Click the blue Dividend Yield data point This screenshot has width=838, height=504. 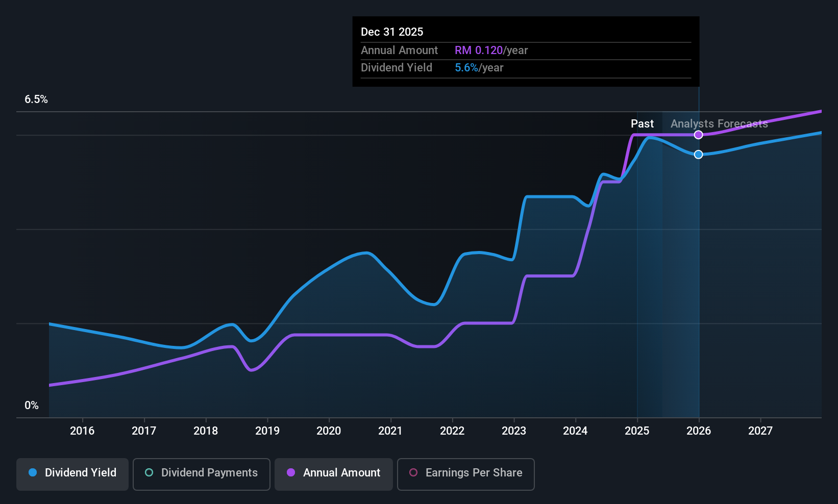tap(699, 155)
